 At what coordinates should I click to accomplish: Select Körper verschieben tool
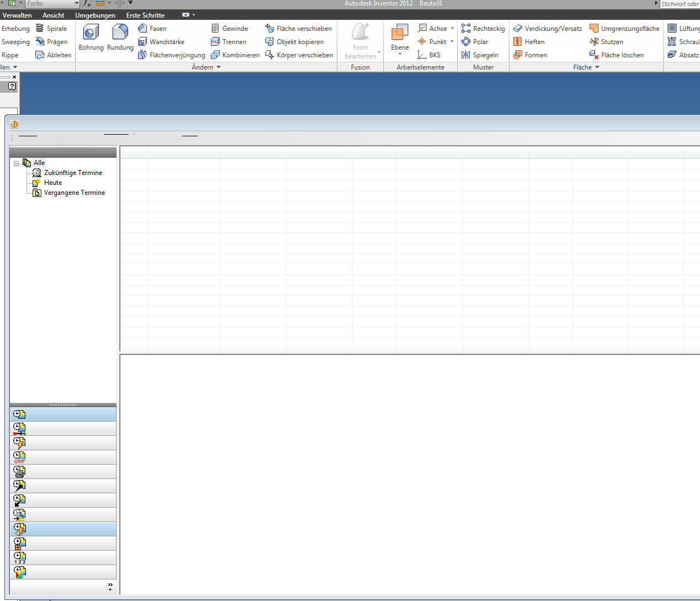tap(299, 55)
